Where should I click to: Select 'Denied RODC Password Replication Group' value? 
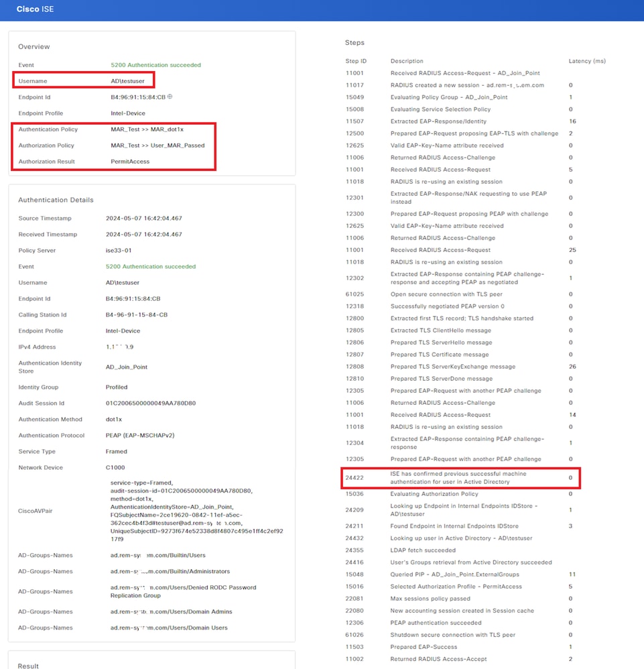pyautogui.click(x=184, y=591)
